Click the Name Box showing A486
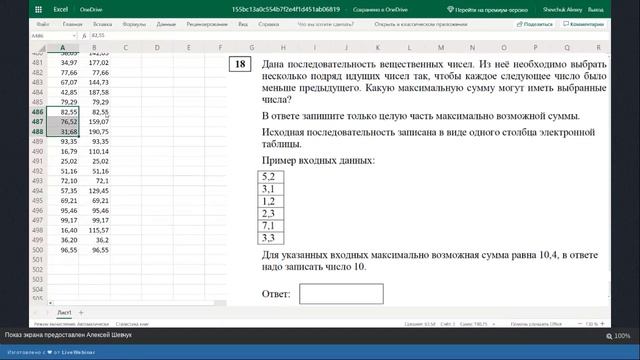The image size is (640, 360). point(51,36)
